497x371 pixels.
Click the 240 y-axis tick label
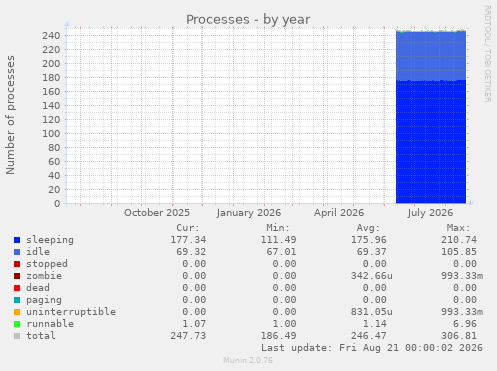(x=51, y=36)
